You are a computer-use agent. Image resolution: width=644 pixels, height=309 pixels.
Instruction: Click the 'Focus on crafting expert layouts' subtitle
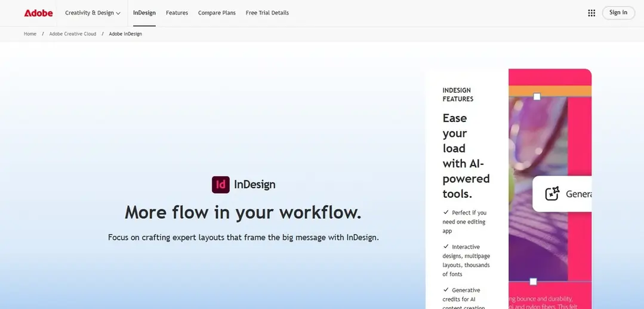point(243,237)
